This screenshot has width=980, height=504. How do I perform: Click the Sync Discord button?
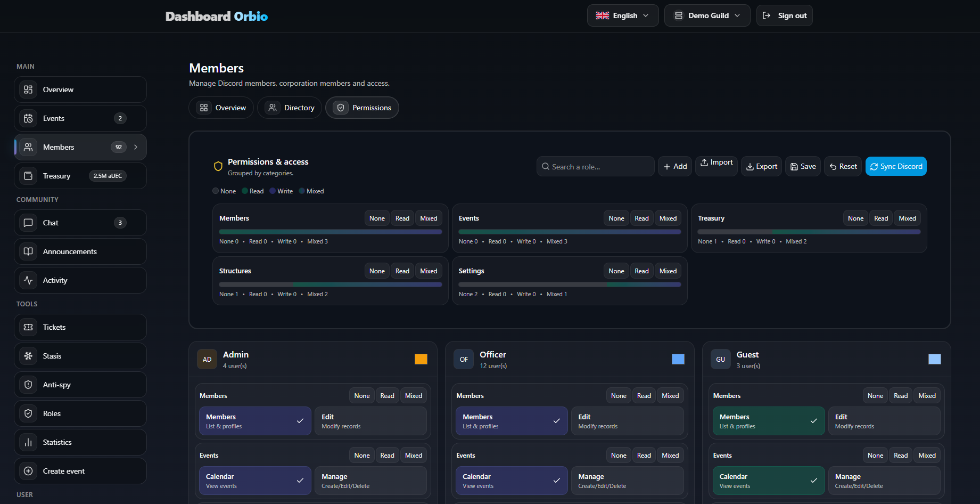tap(895, 166)
